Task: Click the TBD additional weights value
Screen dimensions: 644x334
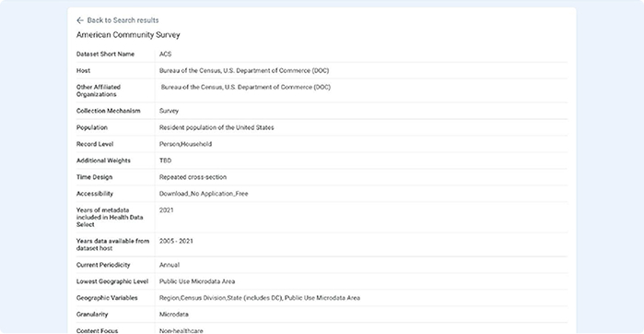Action: pyautogui.click(x=165, y=161)
